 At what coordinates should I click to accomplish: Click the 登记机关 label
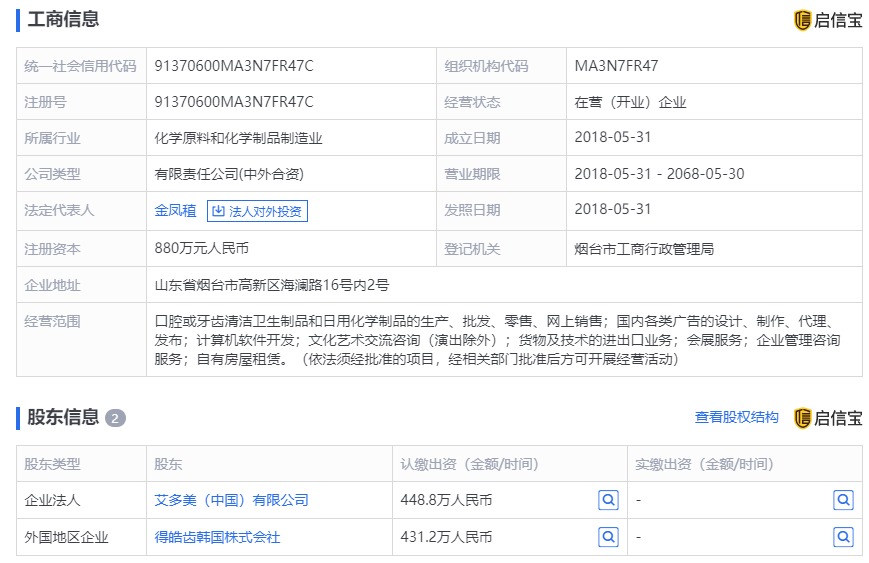coord(472,249)
